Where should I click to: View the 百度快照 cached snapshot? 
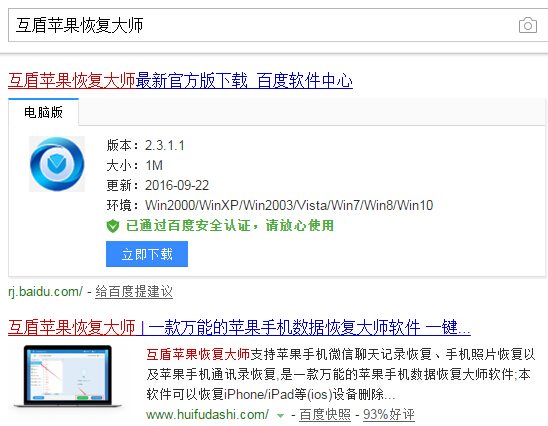[x=325, y=415]
